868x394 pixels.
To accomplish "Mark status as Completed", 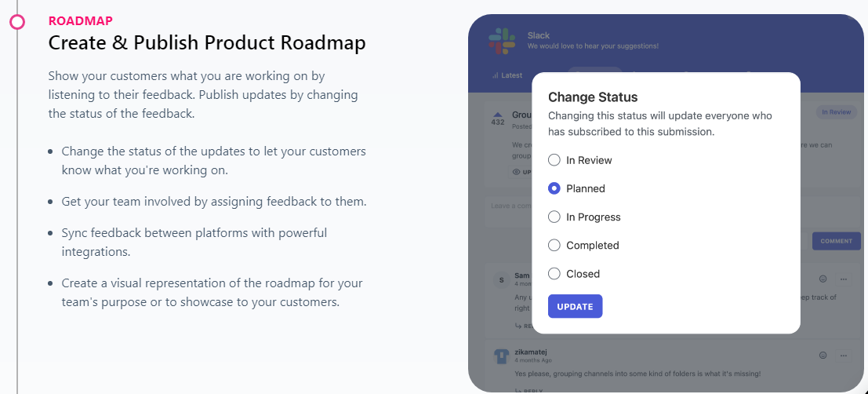I will click(x=554, y=245).
